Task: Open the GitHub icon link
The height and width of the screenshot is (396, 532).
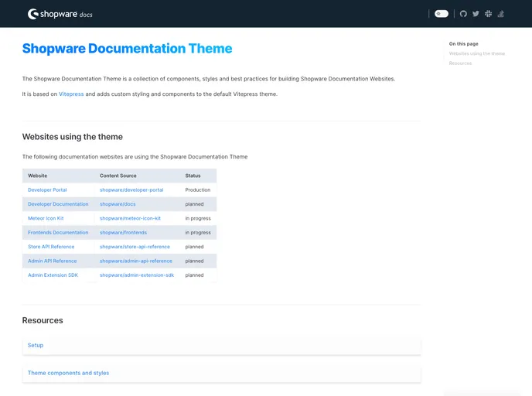Action: (x=463, y=14)
